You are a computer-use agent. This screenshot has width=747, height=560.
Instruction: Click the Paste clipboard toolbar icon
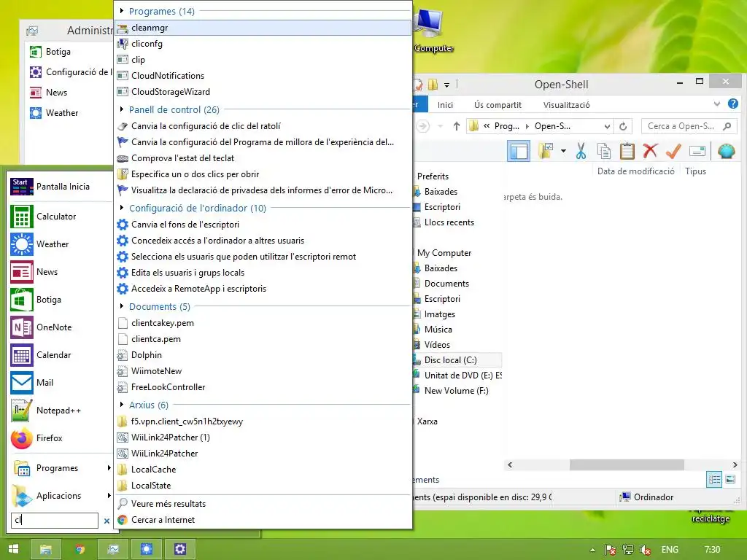coord(627,152)
